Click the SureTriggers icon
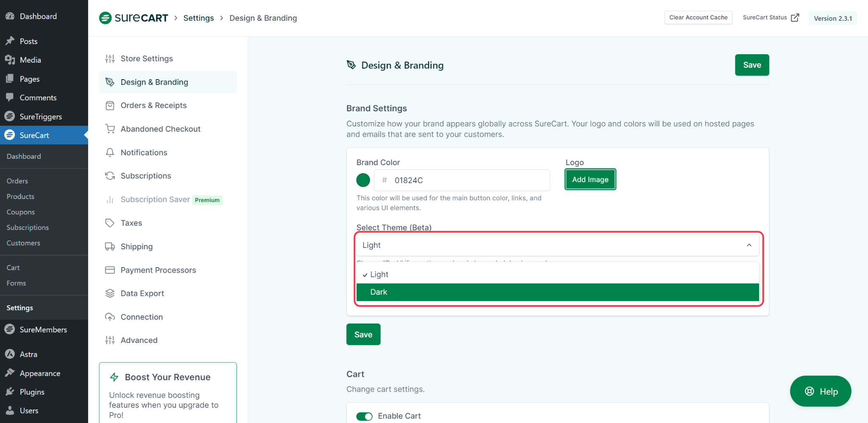The image size is (868, 423). point(10,116)
